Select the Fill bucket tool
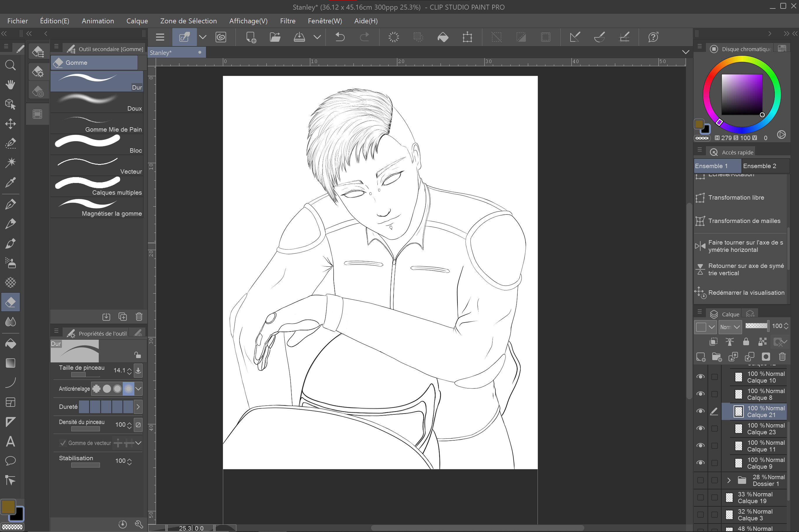This screenshot has height=532, width=799. point(10,343)
